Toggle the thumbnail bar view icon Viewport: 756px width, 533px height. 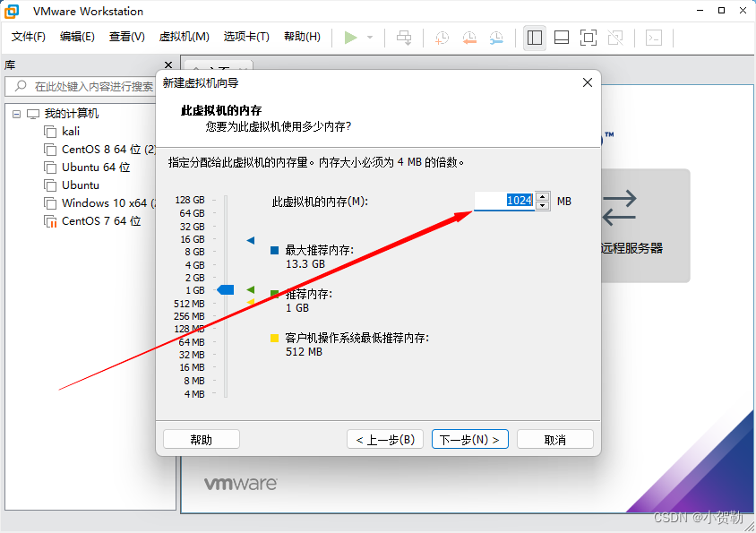point(562,38)
